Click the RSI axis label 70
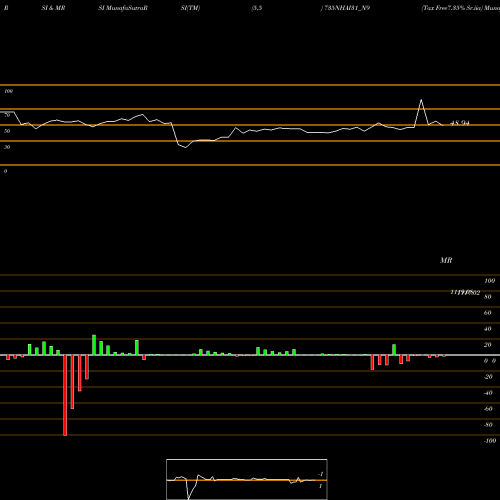500x500 pixels. [7, 115]
